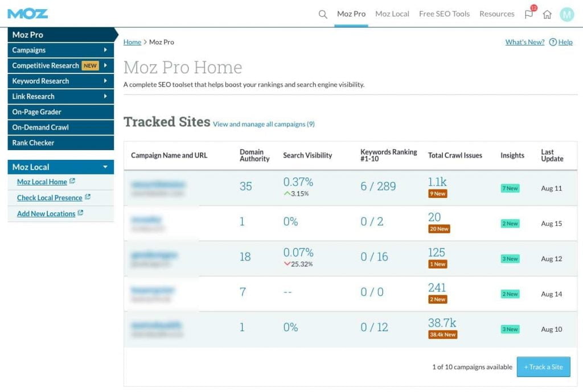Open the search magnifier icon

point(323,14)
